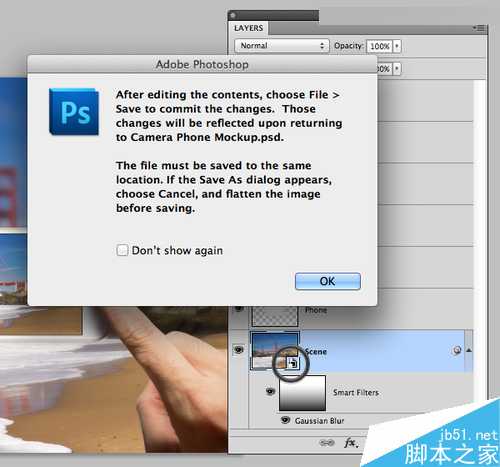Viewport: 500px width, 467px height.
Task: Click the Opacity 100% value field
Action: 379,46
